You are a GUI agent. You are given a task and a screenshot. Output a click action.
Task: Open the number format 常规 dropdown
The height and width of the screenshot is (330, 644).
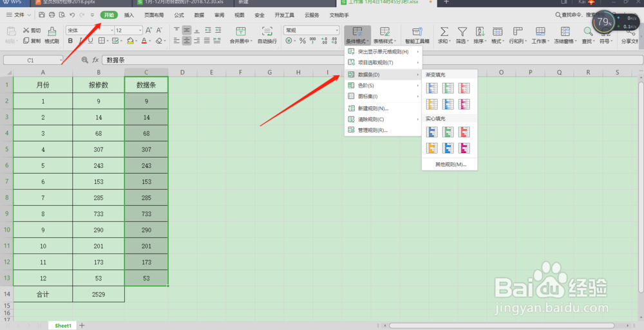pyautogui.click(x=337, y=30)
